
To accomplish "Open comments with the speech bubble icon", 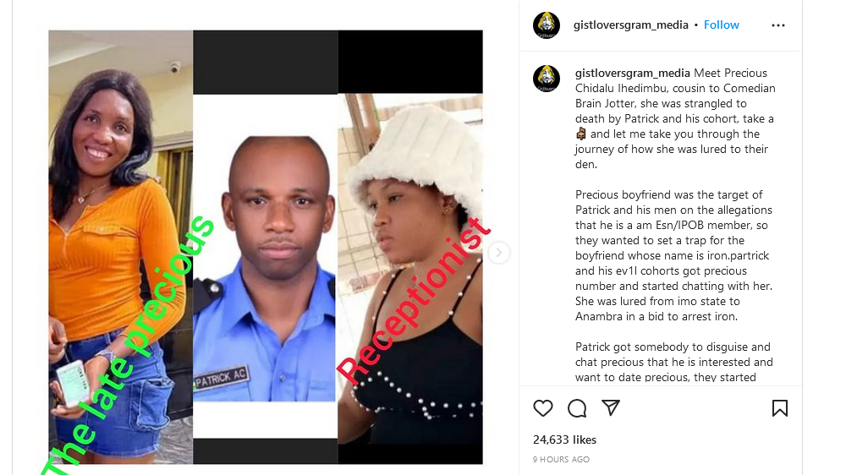I will [x=577, y=408].
